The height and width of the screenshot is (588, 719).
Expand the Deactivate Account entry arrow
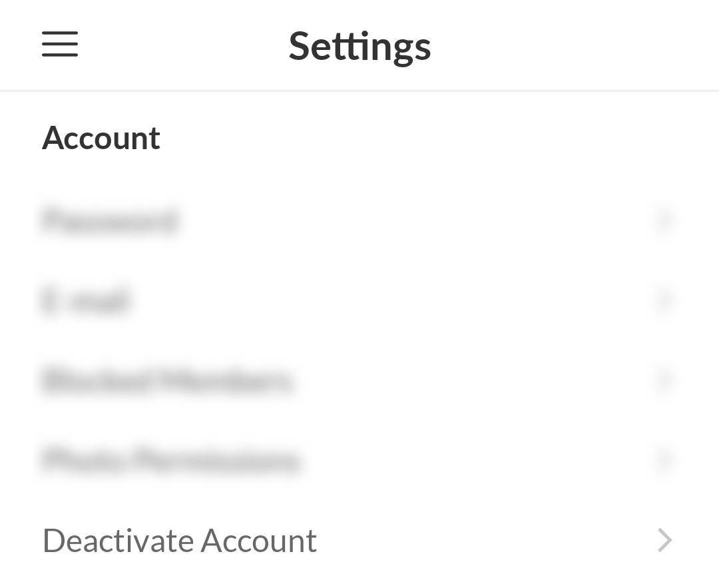pos(664,540)
